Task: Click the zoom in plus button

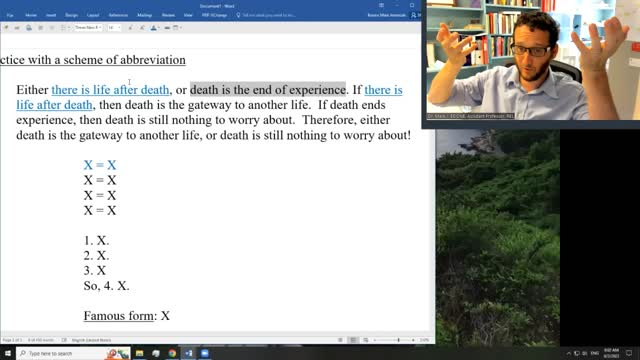Action: coord(413,340)
